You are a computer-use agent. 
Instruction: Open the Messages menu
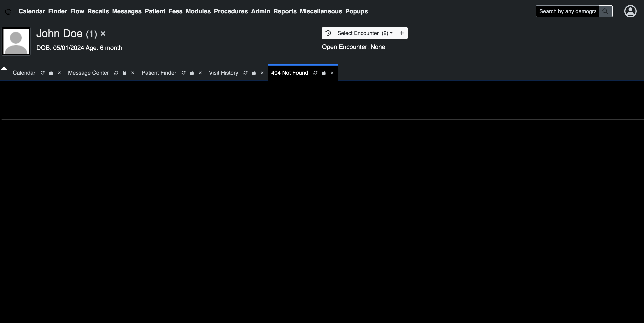pos(127,11)
